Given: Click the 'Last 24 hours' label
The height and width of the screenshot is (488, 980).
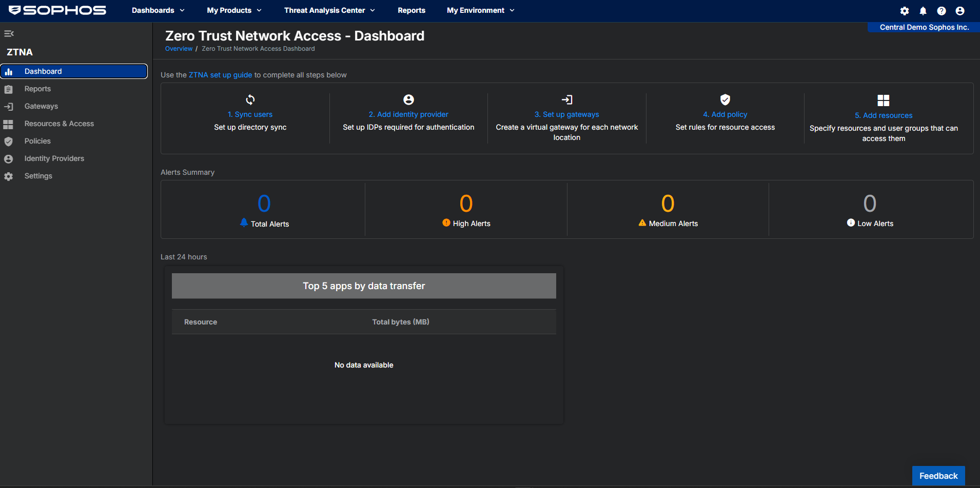Looking at the screenshot, I should pyautogui.click(x=184, y=257).
